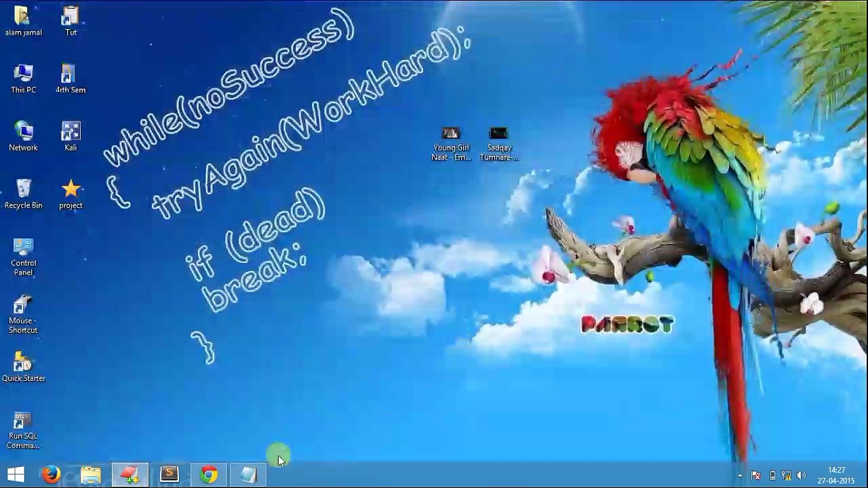The image size is (868, 488).
Task: Select the 'Sadqay Tumhare' video file
Action: (x=498, y=144)
